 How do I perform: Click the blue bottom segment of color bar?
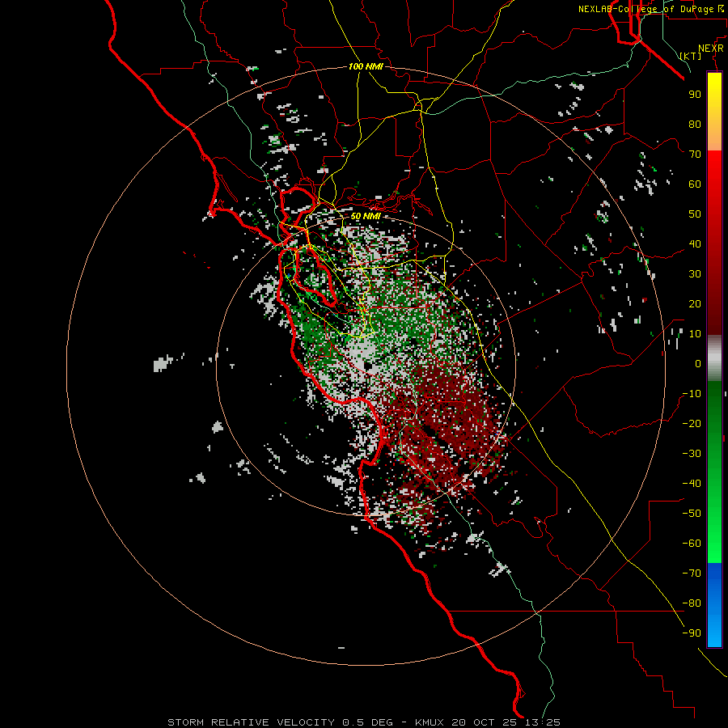[714, 605]
